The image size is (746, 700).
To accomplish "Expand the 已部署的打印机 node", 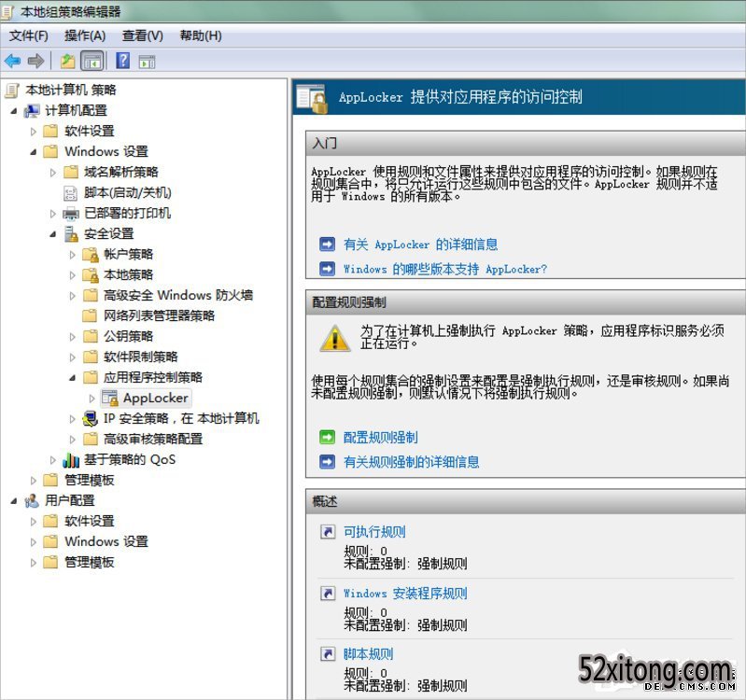I will click(x=53, y=214).
